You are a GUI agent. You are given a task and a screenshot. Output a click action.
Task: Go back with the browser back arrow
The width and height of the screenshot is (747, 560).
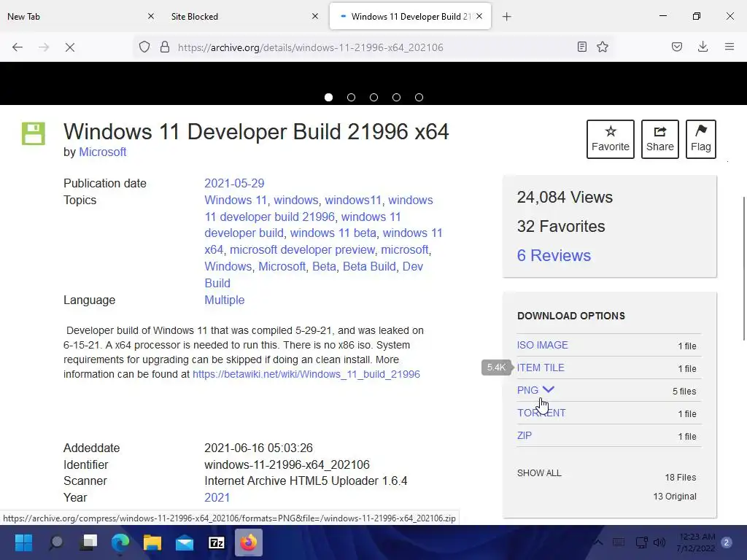tap(18, 47)
